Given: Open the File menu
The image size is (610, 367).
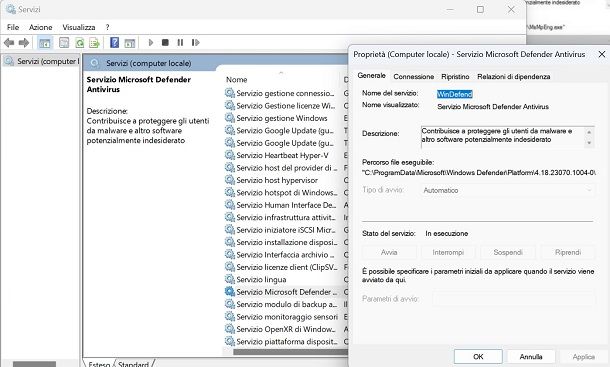Looking at the screenshot, I should [x=13, y=27].
